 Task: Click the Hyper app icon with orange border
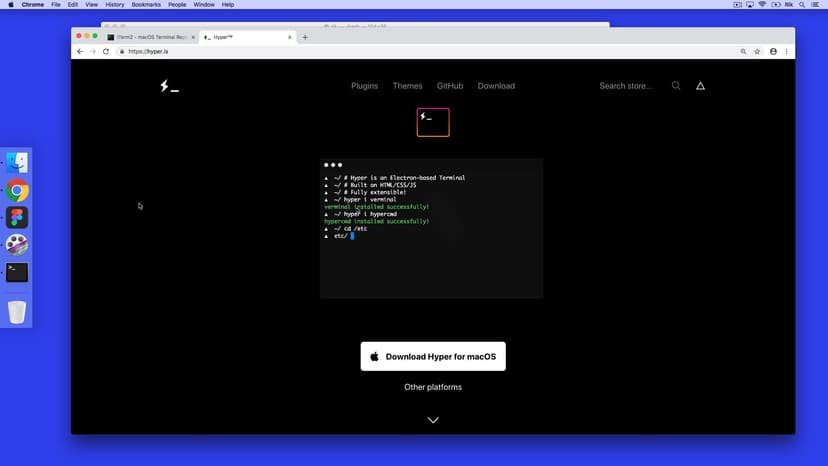click(x=433, y=121)
